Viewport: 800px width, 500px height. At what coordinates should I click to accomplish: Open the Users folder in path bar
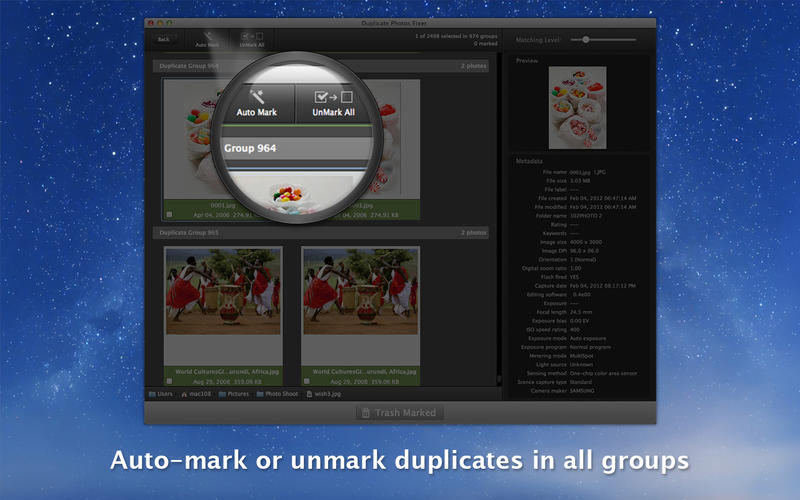point(160,394)
